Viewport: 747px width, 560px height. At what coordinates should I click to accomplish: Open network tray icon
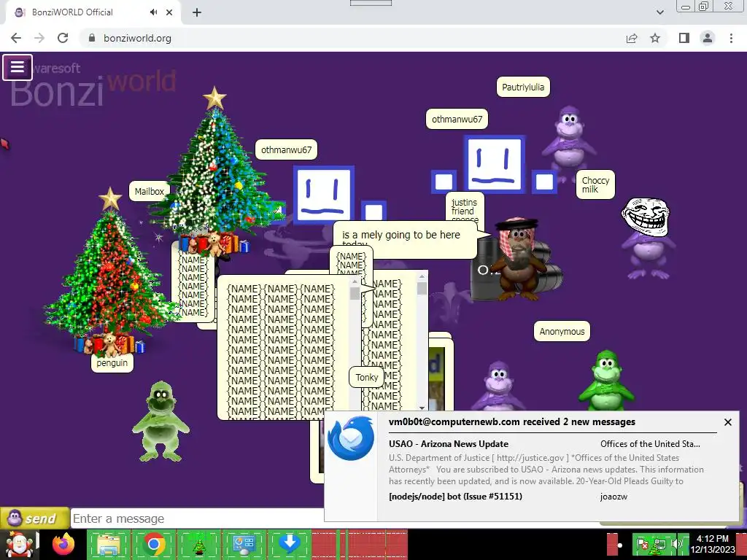659,544
